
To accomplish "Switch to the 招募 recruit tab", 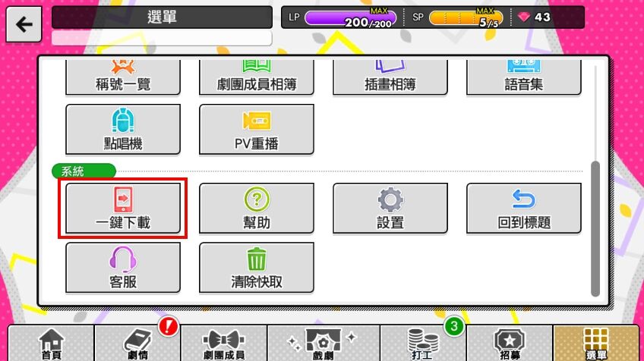I will (510, 344).
